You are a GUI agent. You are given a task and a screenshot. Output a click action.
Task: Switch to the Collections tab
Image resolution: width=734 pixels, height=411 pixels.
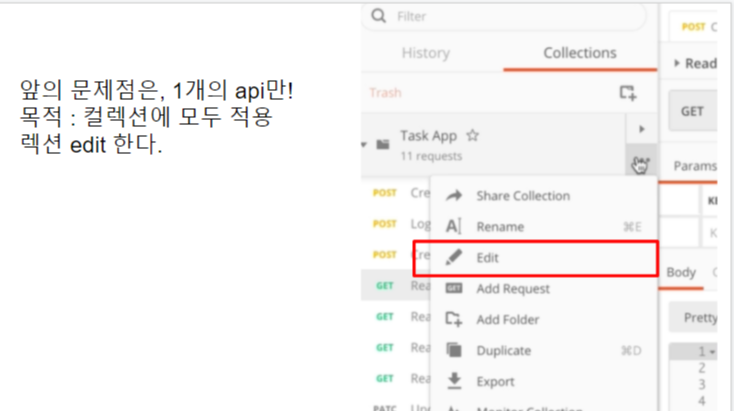pos(580,53)
